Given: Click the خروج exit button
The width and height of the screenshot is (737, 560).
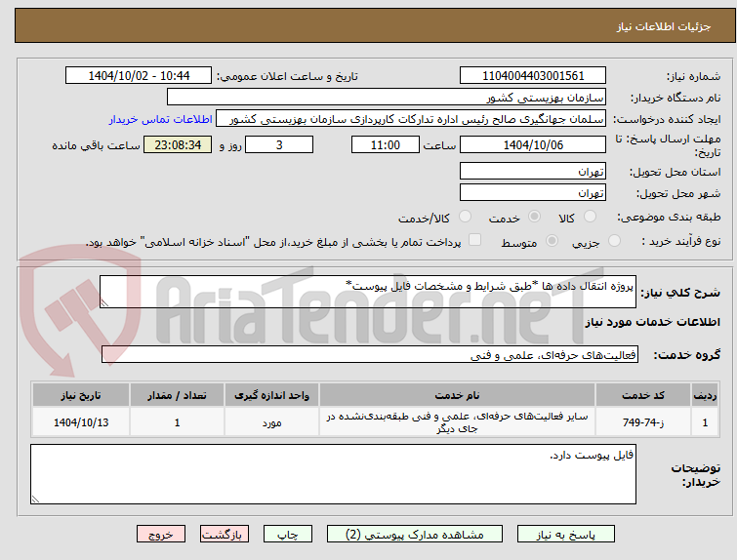Looking at the screenshot, I should click(161, 535).
